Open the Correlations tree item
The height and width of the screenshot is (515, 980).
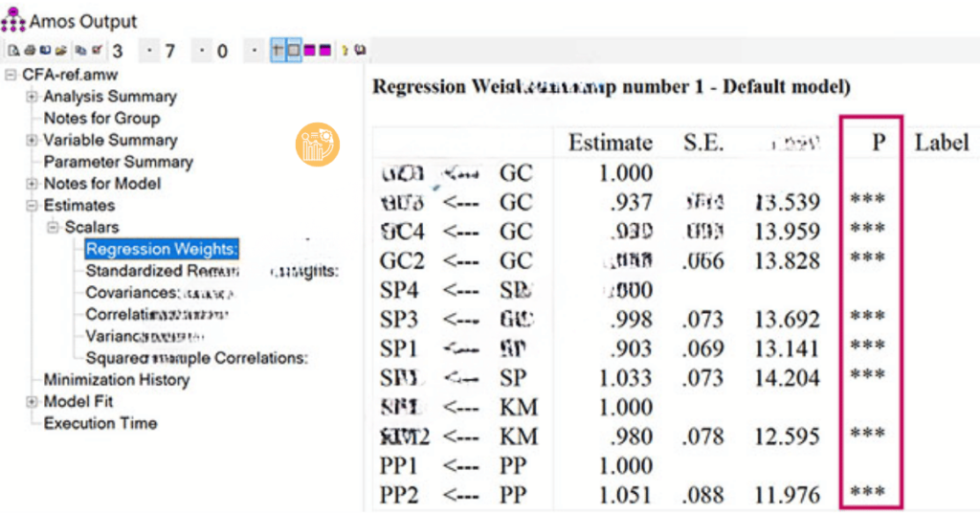click(157, 314)
